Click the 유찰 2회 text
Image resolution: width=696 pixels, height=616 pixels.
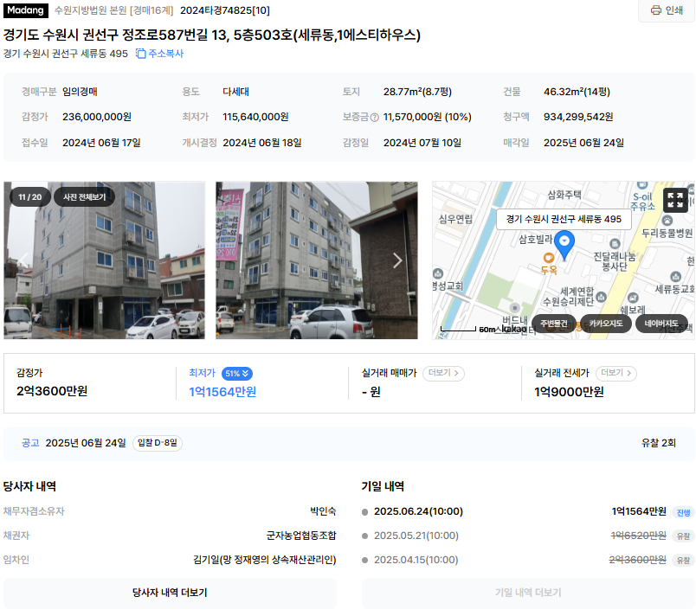pos(658,443)
